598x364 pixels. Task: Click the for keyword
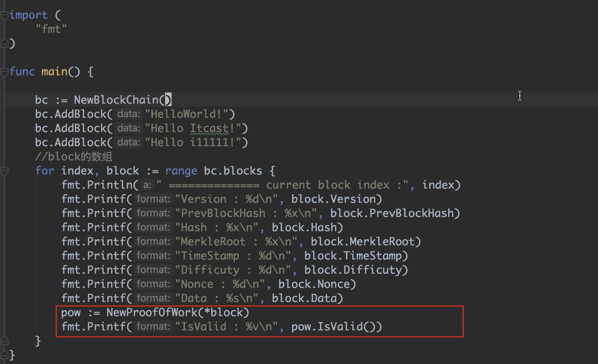click(x=44, y=171)
